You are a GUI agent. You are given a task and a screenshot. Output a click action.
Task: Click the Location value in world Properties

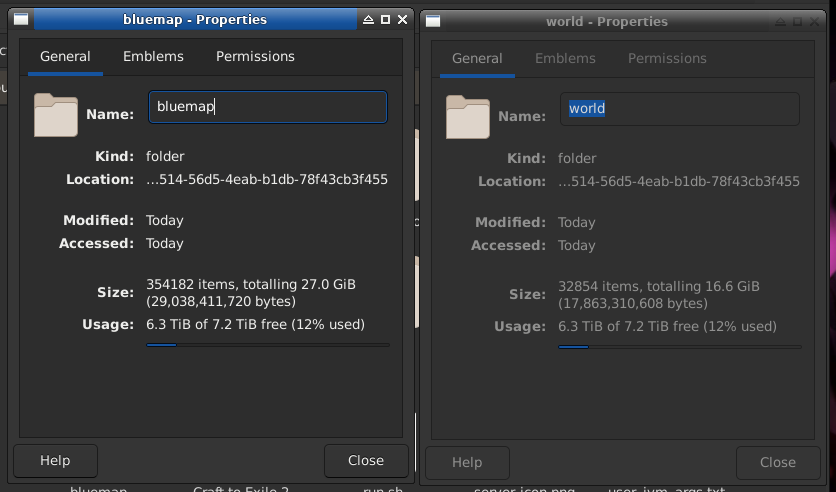[x=679, y=182]
